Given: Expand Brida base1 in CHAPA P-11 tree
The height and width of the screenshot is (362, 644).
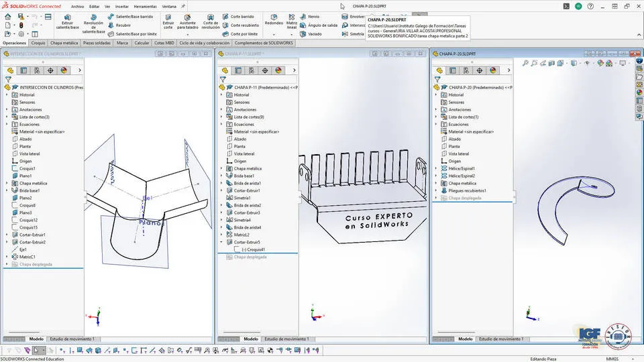Looking at the screenshot, I should tap(221, 176).
